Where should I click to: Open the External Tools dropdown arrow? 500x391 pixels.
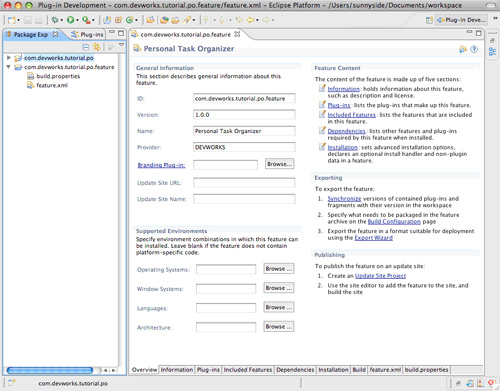pos(93,20)
